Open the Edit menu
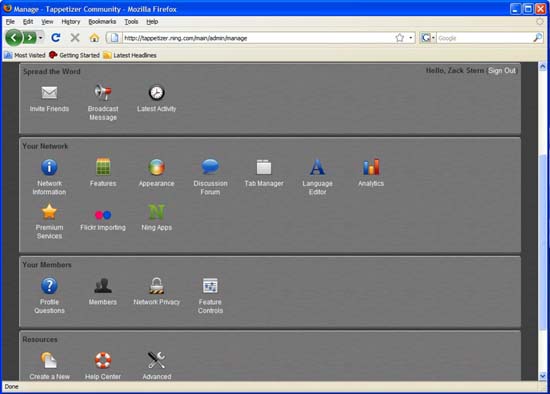This screenshot has width=550, height=394. pos(28,22)
